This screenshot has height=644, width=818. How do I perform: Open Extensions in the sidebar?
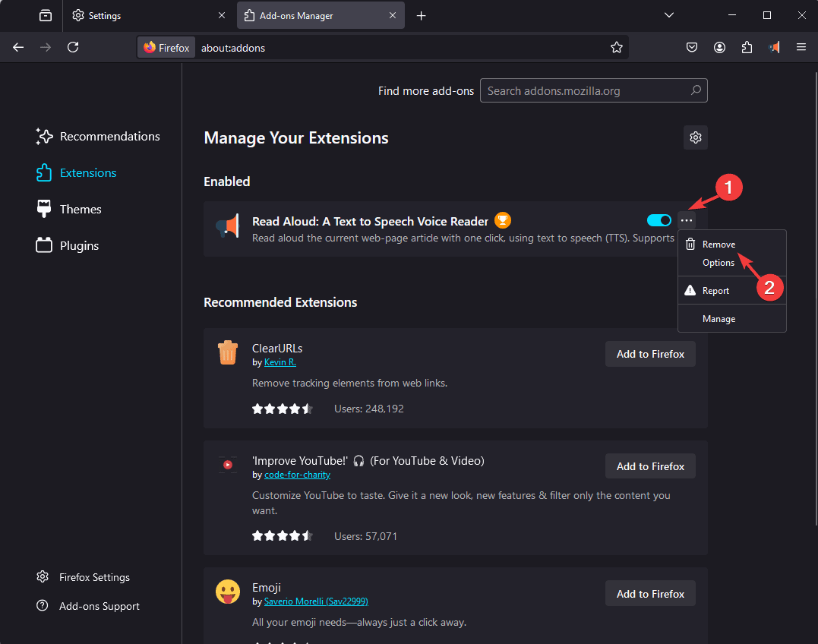(76, 173)
